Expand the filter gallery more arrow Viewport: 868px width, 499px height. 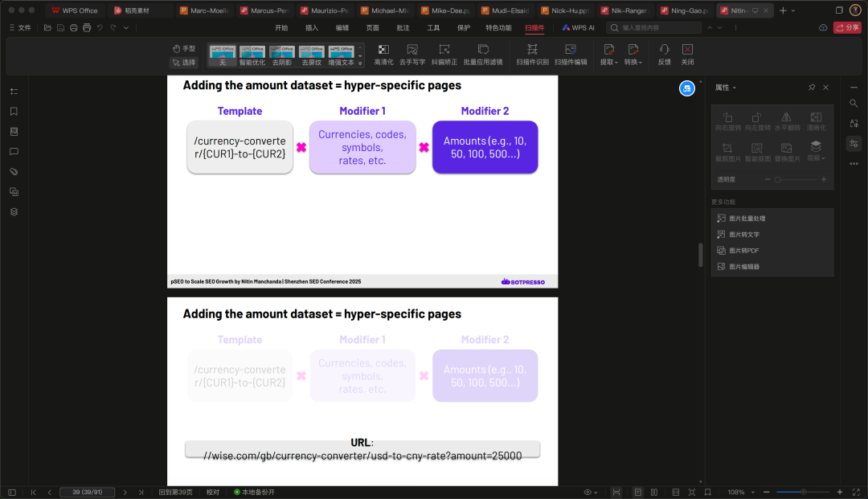[x=360, y=63]
